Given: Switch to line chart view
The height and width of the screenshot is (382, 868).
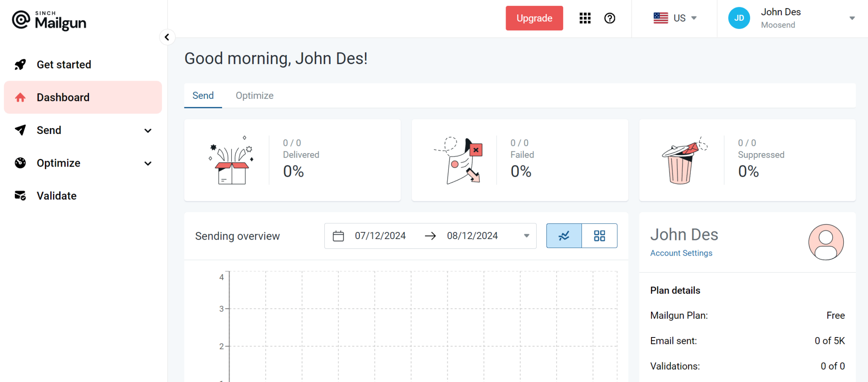Looking at the screenshot, I should (x=564, y=236).
